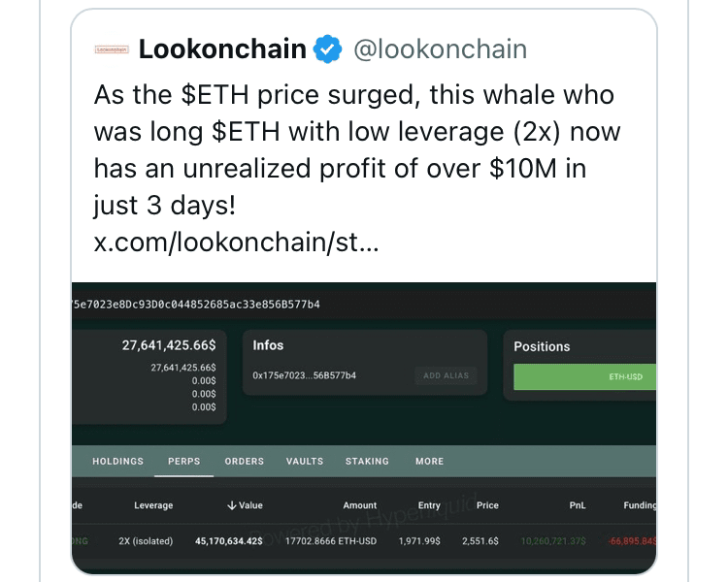728x582 pixels.
Task: Select the ETH-USD green positions bar
Action: [x=584, y=377]
